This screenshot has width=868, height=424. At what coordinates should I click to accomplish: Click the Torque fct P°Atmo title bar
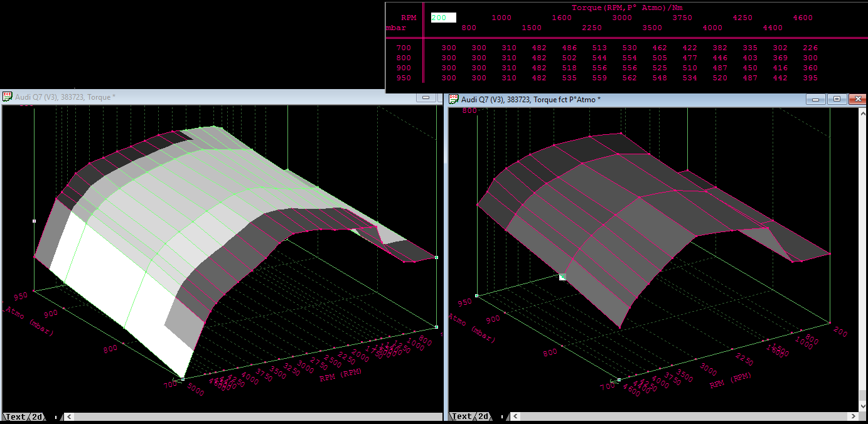[x=628, y=99]
